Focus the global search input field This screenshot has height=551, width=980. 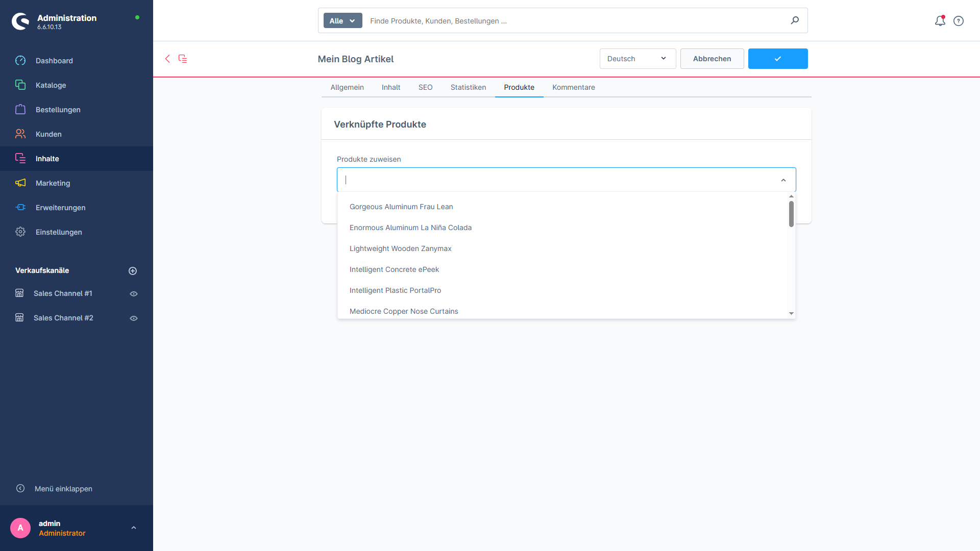click(x=577, y=21)
